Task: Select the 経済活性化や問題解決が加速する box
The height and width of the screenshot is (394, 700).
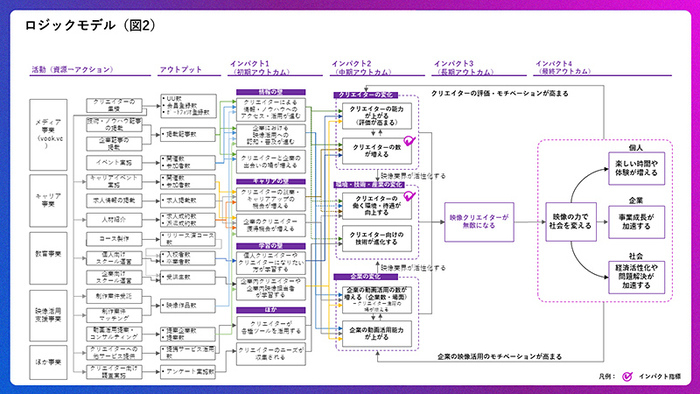Action: (636, 277)
